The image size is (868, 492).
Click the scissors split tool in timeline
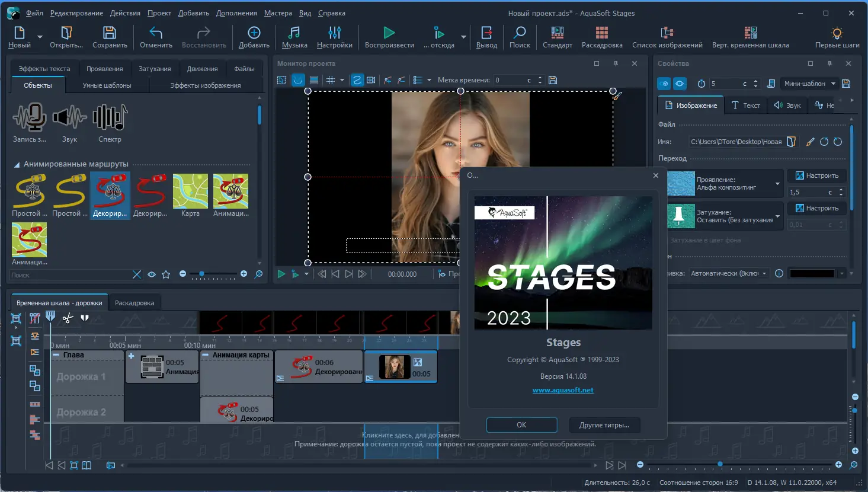[68, 318]
